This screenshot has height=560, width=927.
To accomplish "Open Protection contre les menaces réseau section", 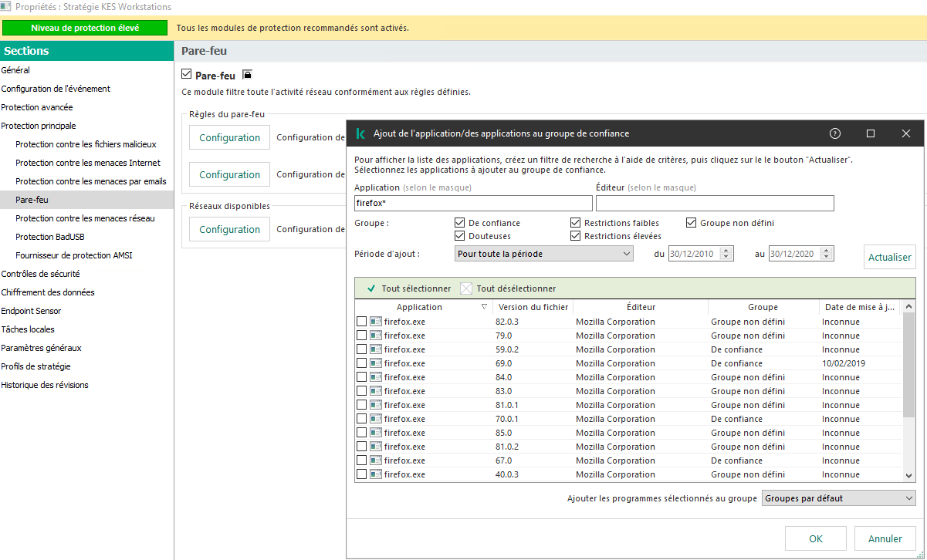I will (x=85, y=218).
